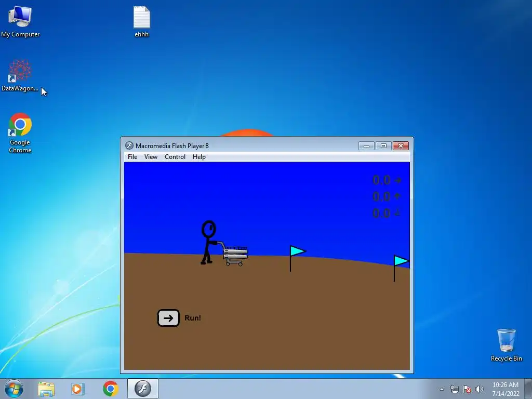532x399 pixels.
Task: Click the network tray icon
Action: tap(454, 389)
